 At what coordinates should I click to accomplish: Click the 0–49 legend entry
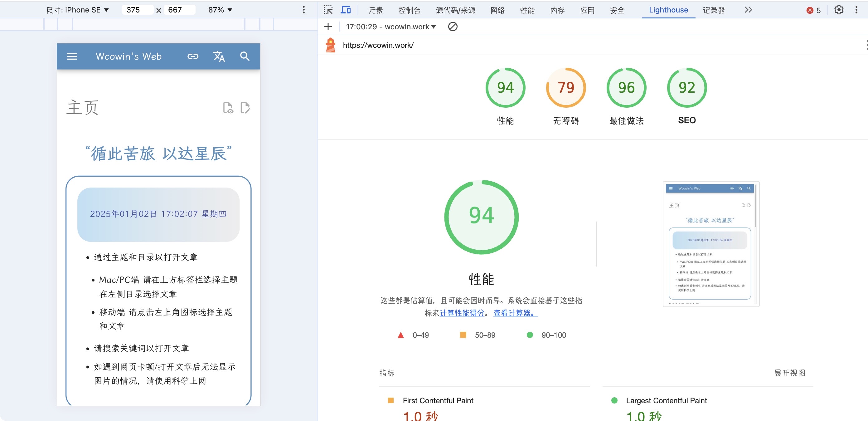coord(413,335)
